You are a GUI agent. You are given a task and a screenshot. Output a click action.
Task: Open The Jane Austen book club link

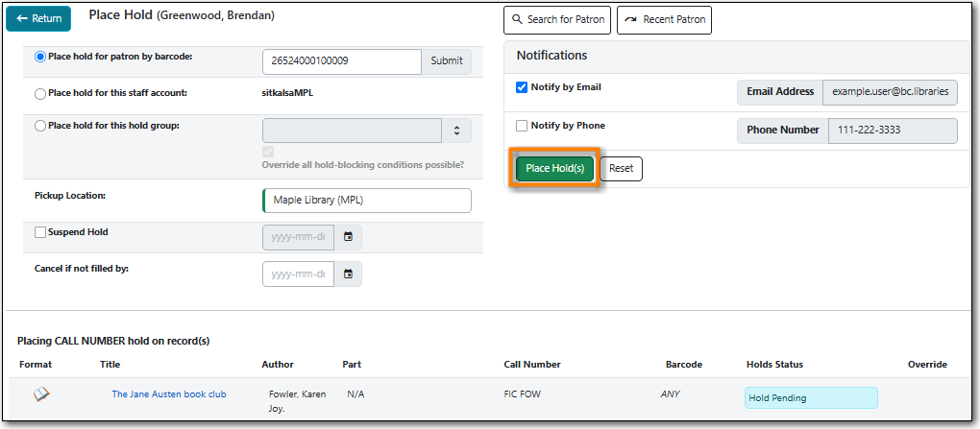tap(169, 394)
